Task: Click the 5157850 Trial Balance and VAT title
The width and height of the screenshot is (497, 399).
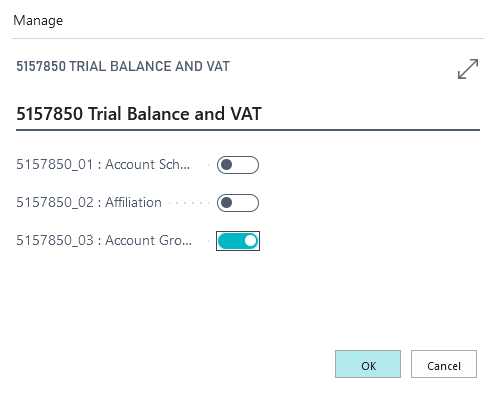Action: pyautogui.click(x=139, y=114)
